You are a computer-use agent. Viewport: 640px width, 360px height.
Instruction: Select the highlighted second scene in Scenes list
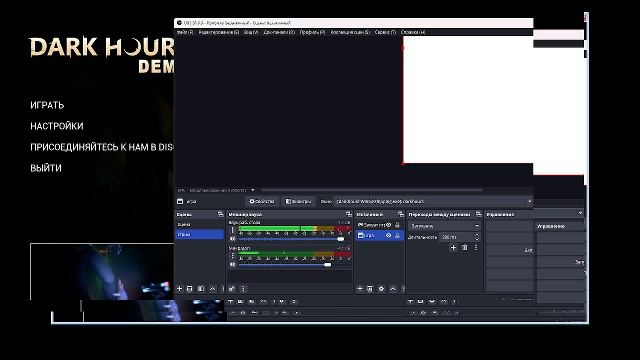coord(200,234)
